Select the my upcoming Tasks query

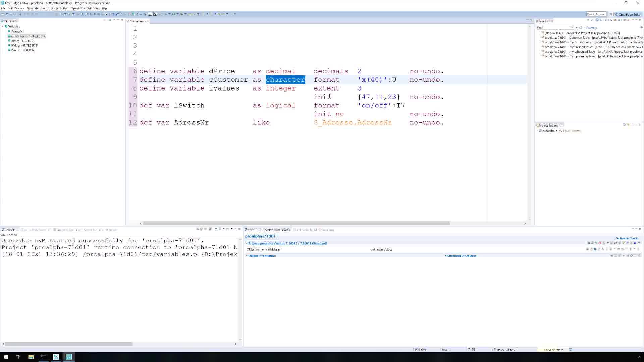pos(592,56)
